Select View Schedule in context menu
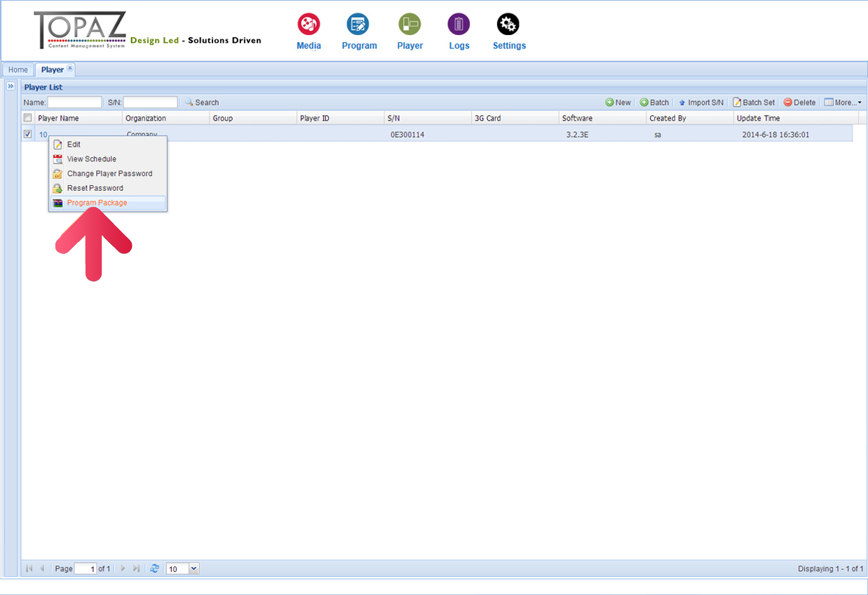 point(91,159)
